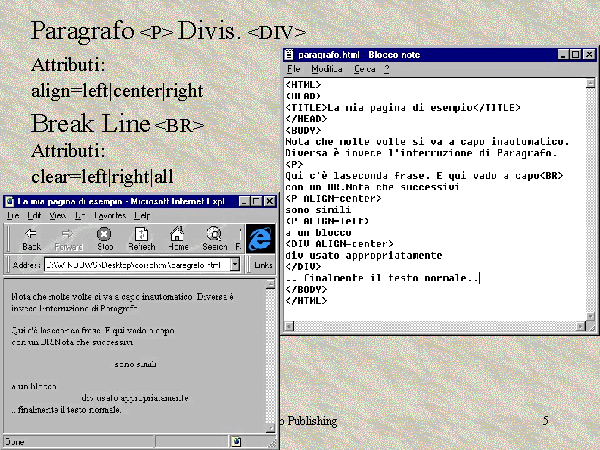The image size is (600, 450).
Task: Click the browser vertical scrollbar up arrow
Action: click(x=271, y=284)
